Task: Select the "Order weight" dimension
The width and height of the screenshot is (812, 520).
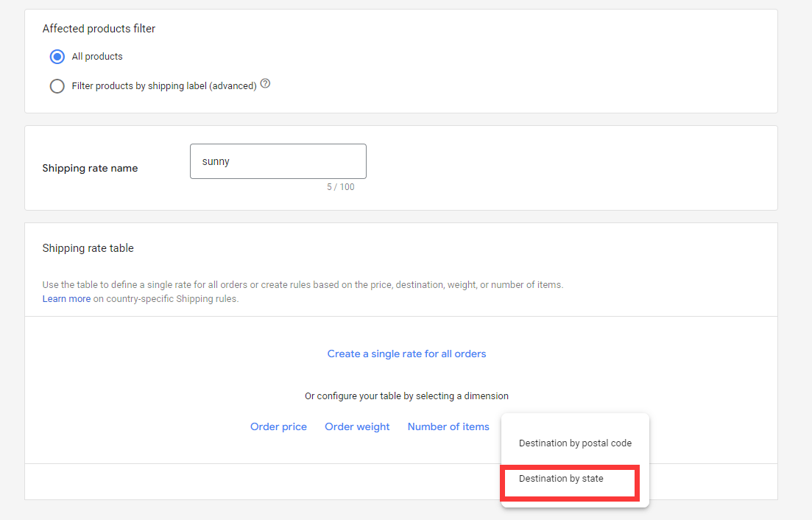Action: [x=357, y=426]
